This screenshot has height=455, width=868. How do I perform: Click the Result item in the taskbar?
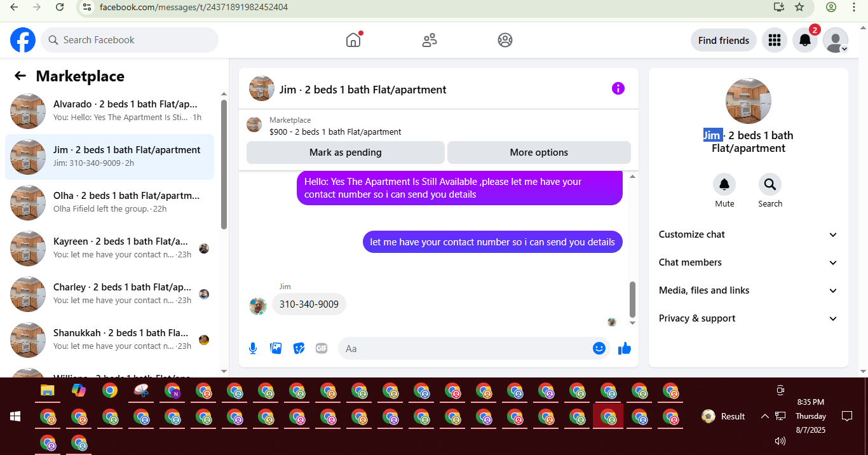pos(724,416)
